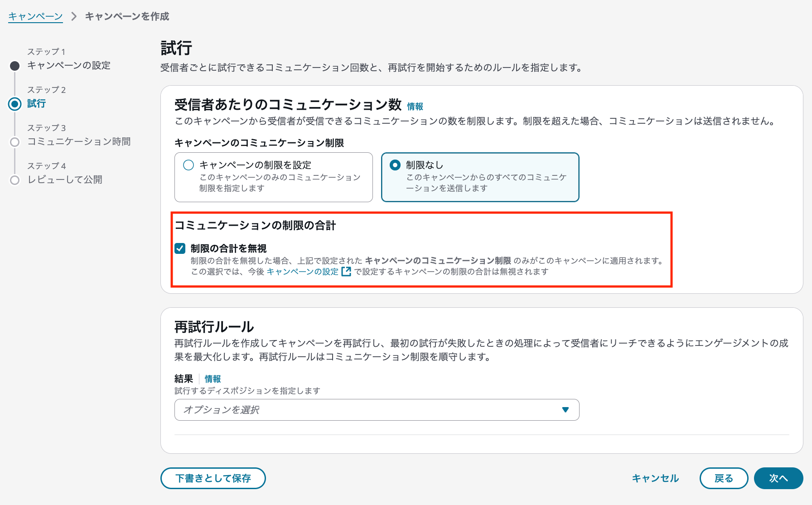Click 再試行ルール section heading
The image size is (812, 505).
(x=214, y=327)
